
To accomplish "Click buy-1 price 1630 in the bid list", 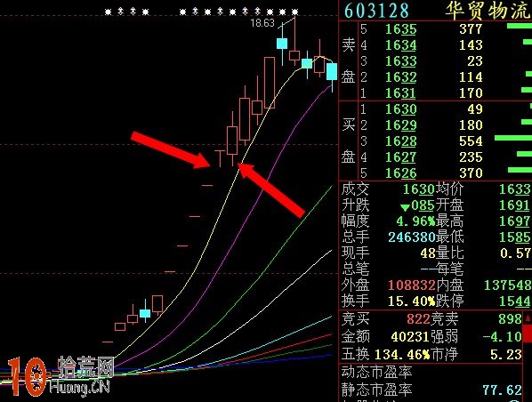I will coord(400,109).
